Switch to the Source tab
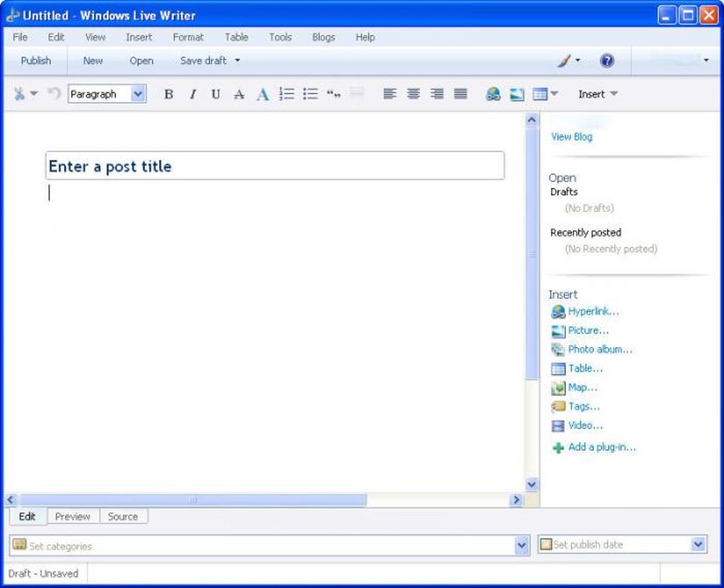The height and width of the screenshot is (588, 724). tap(123, 516)
